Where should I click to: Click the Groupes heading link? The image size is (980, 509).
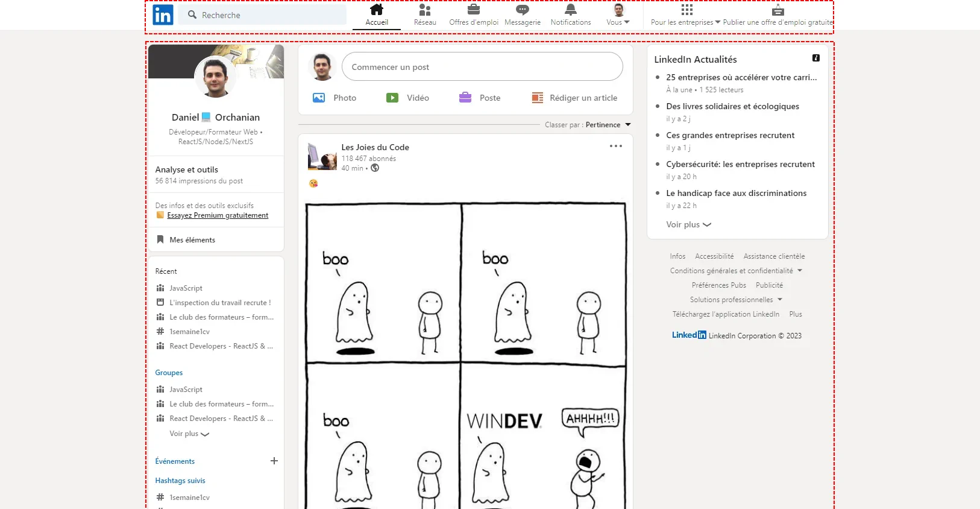[169, 373]
